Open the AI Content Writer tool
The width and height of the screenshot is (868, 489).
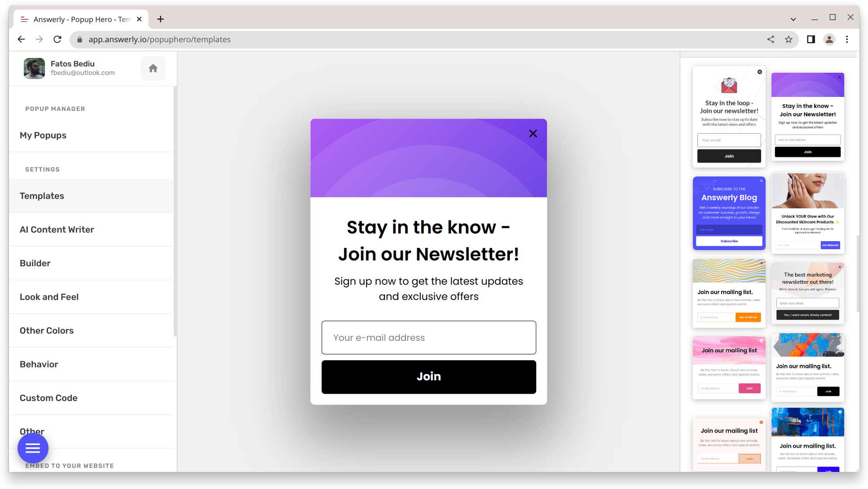pyautogui.click(x=57, y=229)
